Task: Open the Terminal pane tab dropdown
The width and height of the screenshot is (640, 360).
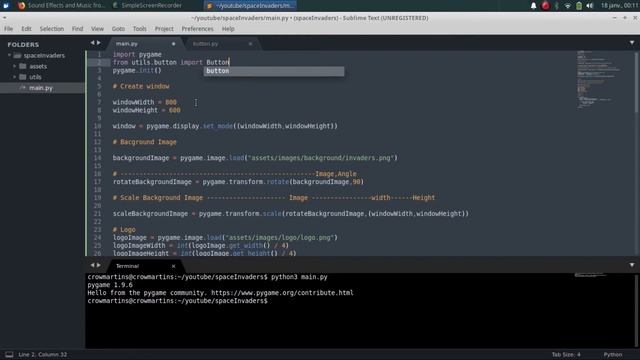Action: click(632, 265)
